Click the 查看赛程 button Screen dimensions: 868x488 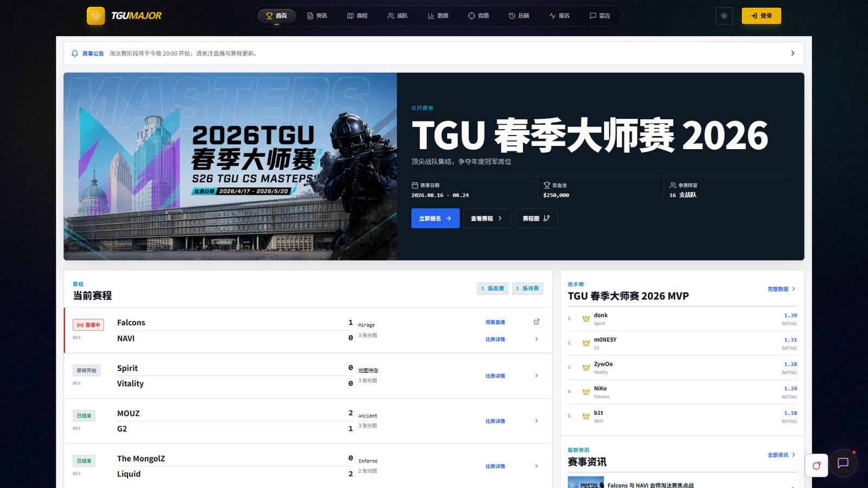coord(487,219)
